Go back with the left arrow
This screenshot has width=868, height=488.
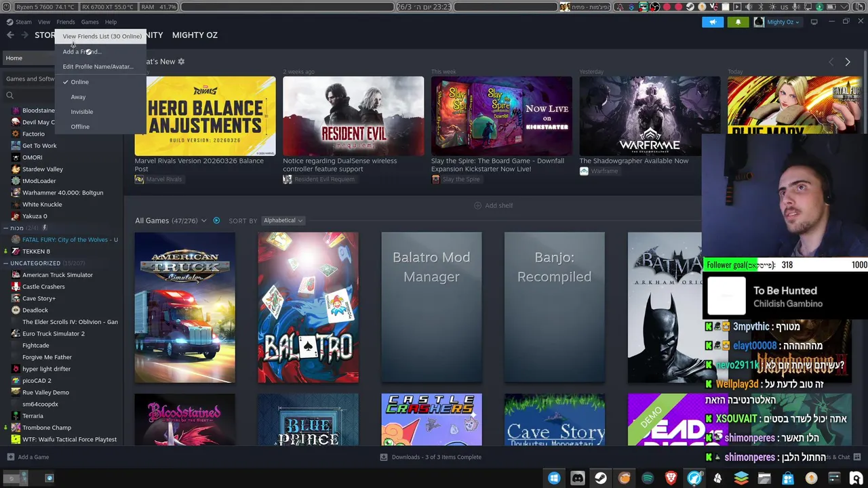(x=10, y=35)
